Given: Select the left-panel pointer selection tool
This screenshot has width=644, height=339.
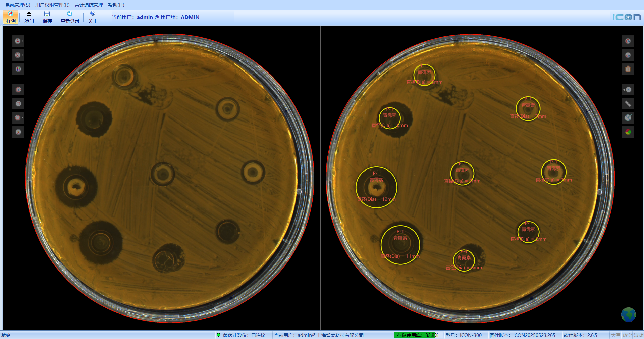Looking at the screenshot, I should (x=18, y=90).
